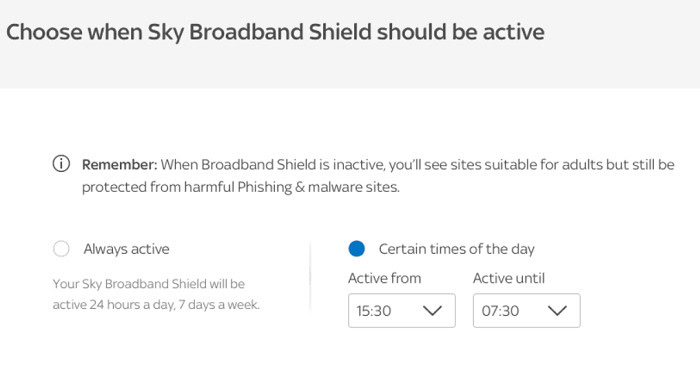The width and height of the screenshot is (700, 368).
Task: Open the Active from time dropdown
Action: pyautogui.click(x=402, y=310)
